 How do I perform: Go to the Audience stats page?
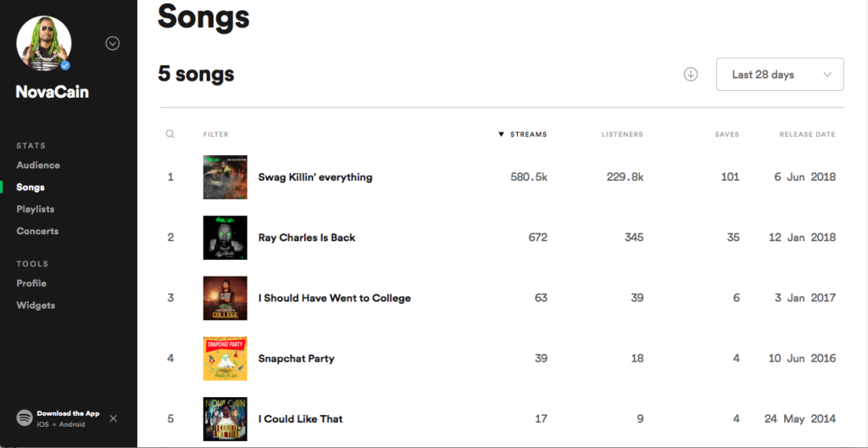[x=37, y=165]
